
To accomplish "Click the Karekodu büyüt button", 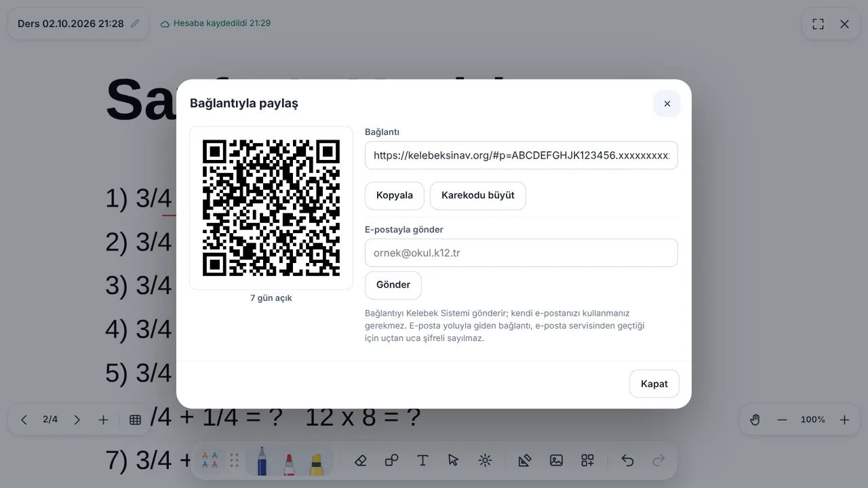I will pos(478,195).
